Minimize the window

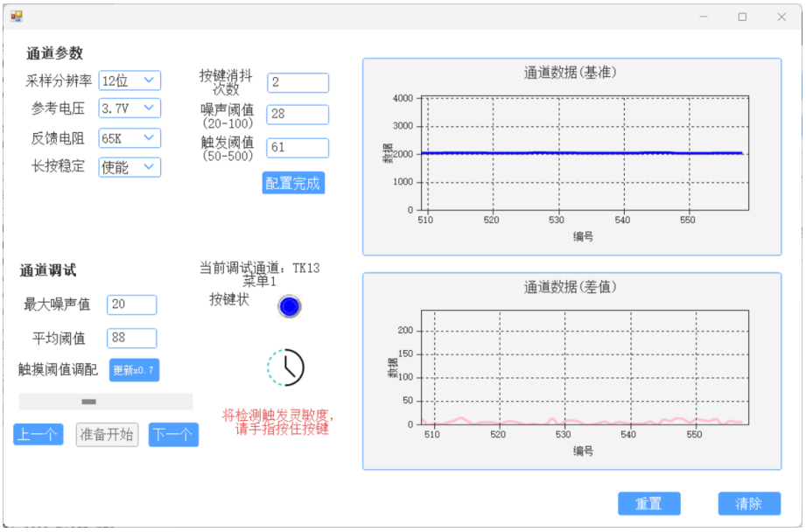click(x=704, y=17)
